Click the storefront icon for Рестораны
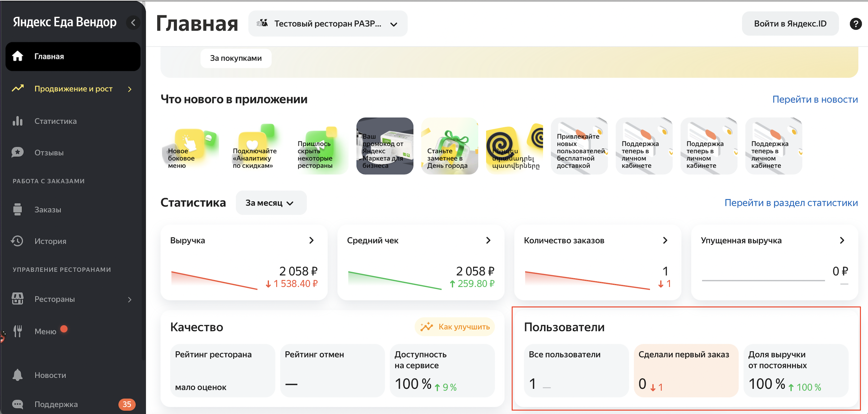868x414 pixels. pos(18,299)
